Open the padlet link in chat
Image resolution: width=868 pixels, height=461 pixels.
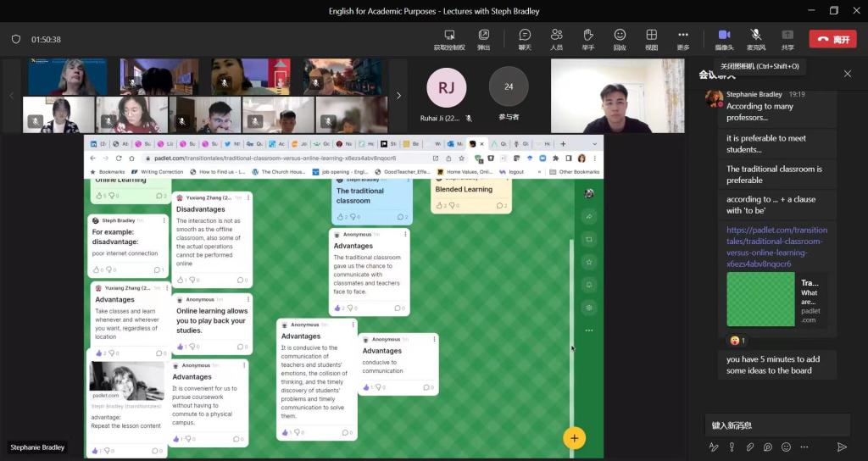776,241
